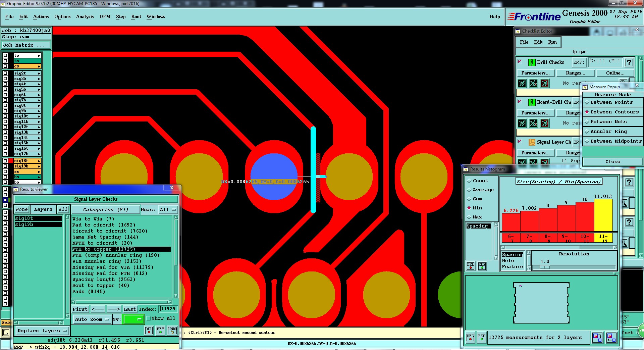Toggle the Signal Layer Checks enable checkbox
The image size is (644, 350).
click(520, 141)
